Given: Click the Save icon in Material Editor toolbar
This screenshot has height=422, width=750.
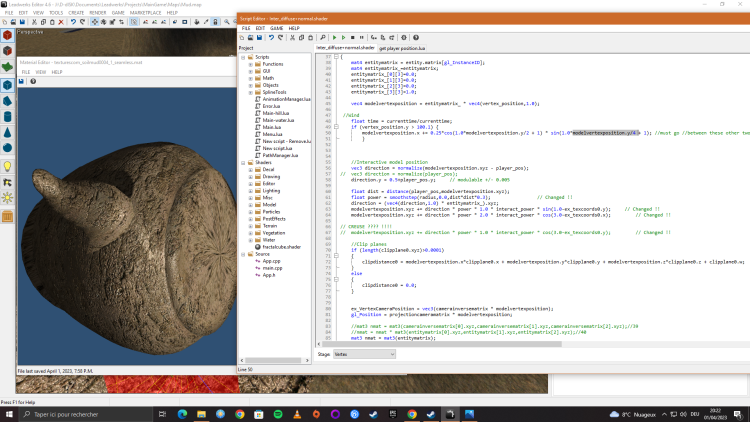Looking at the screenshot, I should tap(23, 83).
